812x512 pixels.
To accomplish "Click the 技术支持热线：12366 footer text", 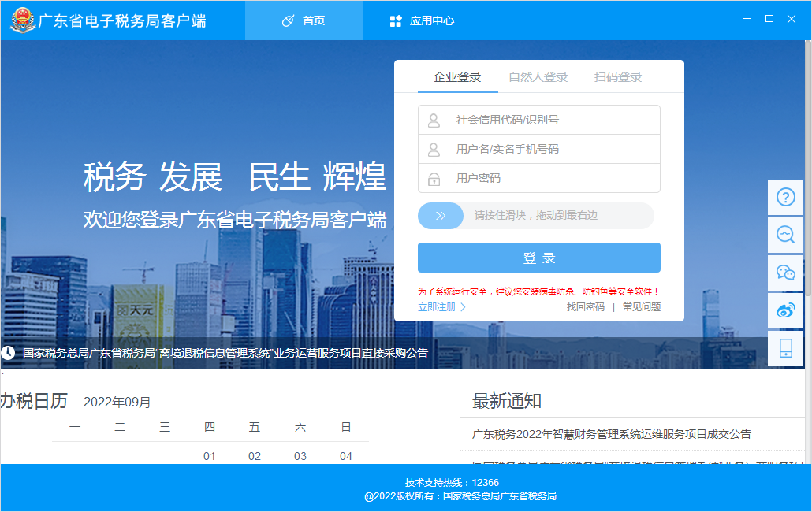I will [x=452, y=483].
